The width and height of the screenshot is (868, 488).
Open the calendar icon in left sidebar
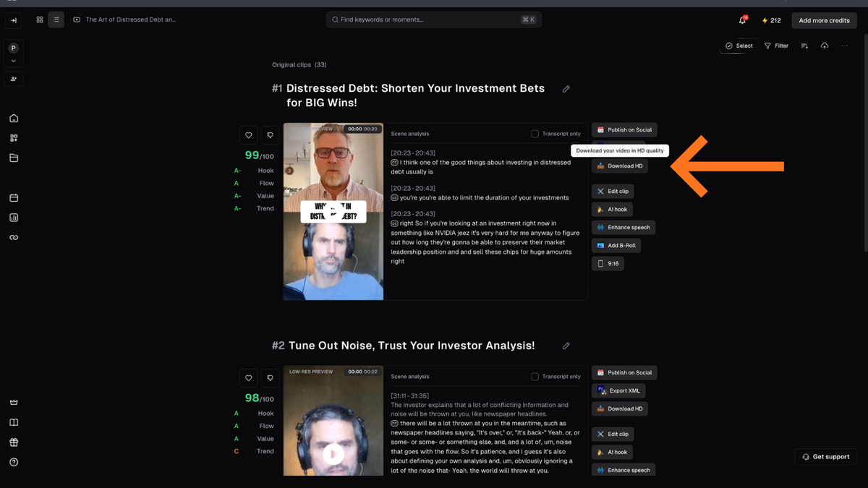coord(14,198)
